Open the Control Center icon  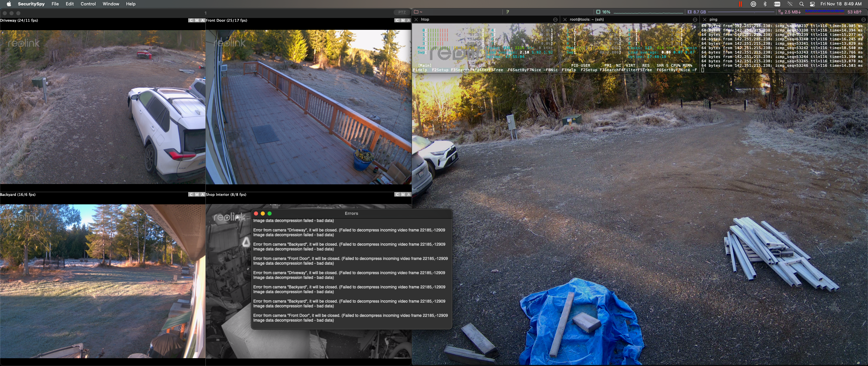click(x=812, y=4)
